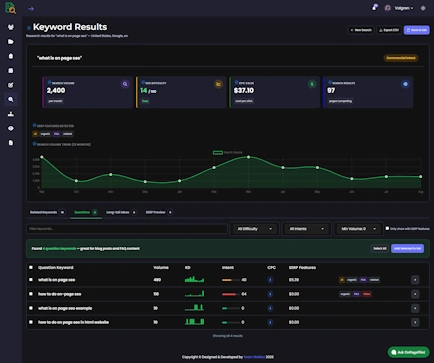The height and width of the screenshot is (363, 434).
Task: Click the New Search button
Action: click(361, 30)
